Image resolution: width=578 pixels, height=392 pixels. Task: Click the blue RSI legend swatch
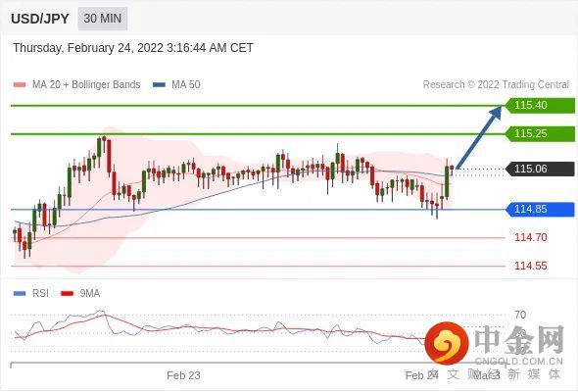[x=20, y=294]
